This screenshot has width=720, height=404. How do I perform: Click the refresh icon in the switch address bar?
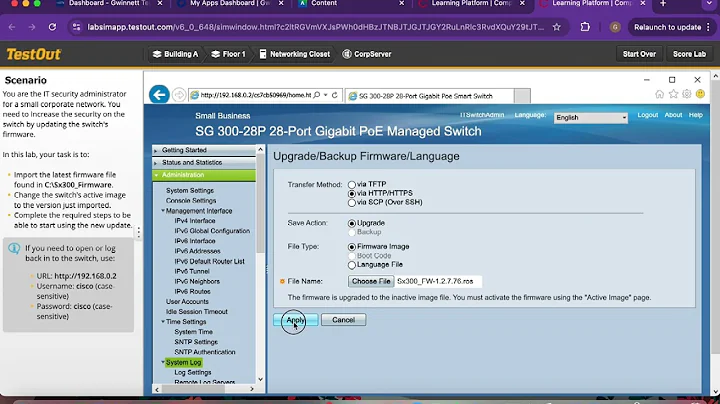(x=335, y=95)
